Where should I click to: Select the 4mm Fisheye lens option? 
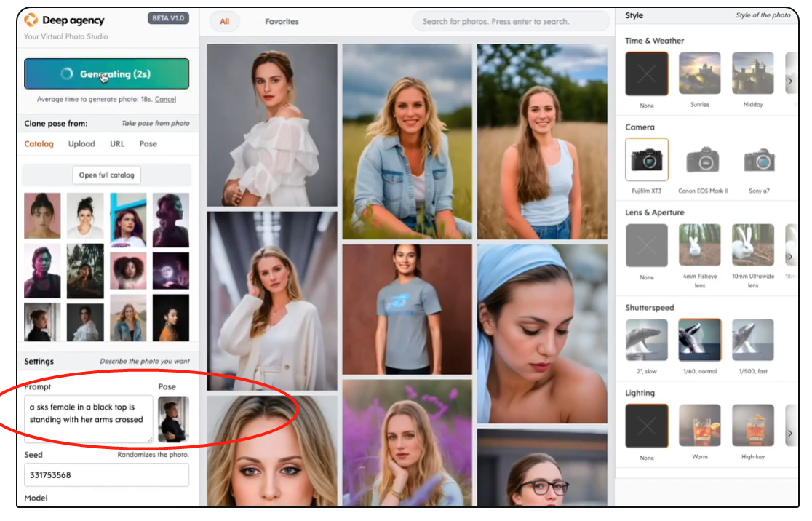click(x=700, y=245)
